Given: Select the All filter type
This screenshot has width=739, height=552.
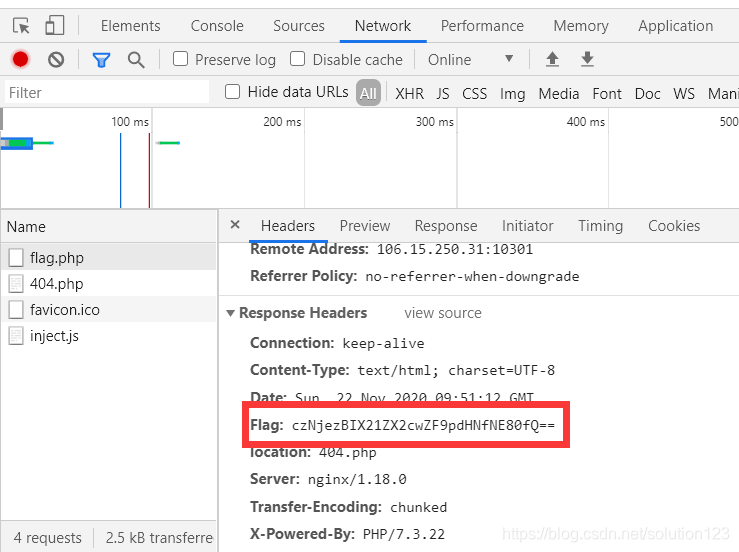Looking at the screenshot, I should (x=369, y=93).
